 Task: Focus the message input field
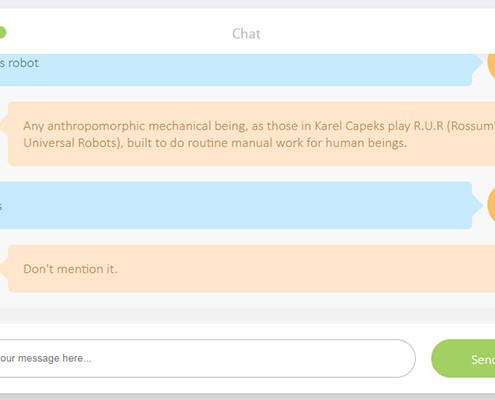(x=207, y=359)
